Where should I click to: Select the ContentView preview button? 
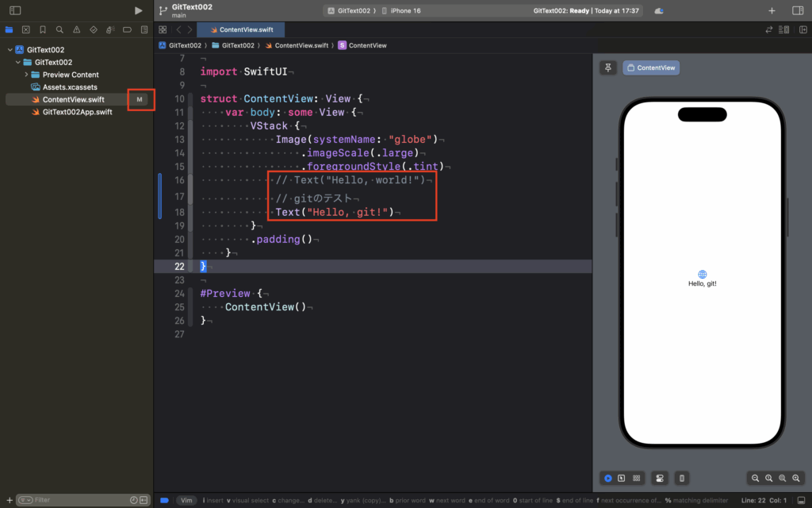(651, 67)
